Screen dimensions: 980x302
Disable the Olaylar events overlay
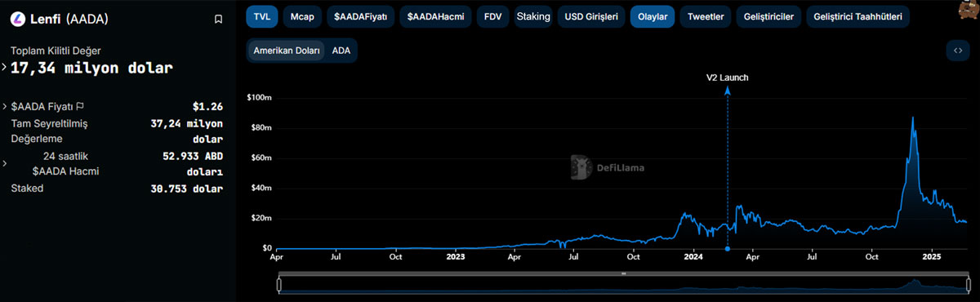point(653,16)
